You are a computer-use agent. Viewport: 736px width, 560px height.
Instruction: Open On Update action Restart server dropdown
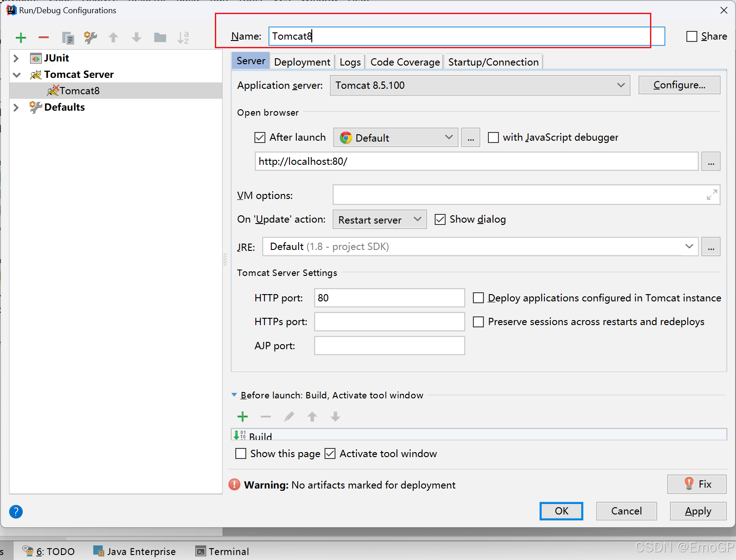pos(380,219)
